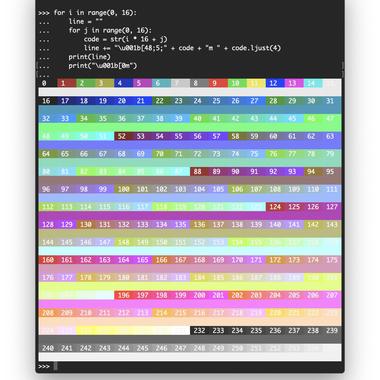Choose the bright red cell numbered 196

(x=124, y=295)
